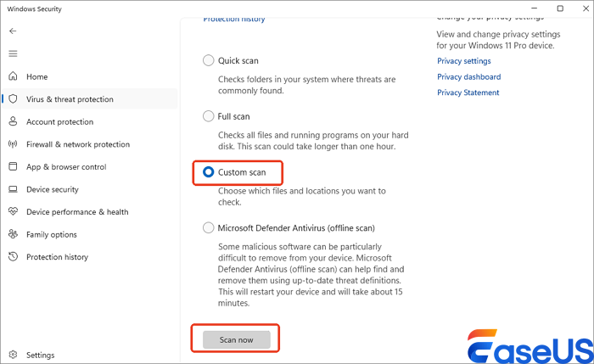The width and height of the screenshot is (594, 364).
Task: Click the Protection history clock icon
Action: [x=13, y=256]
